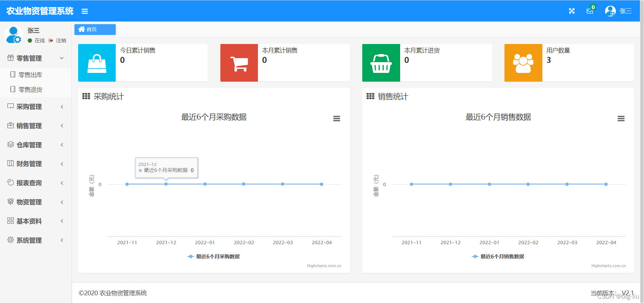Toggle the 最近6个月采购数据 legend series
The height and width of the screenshot is (303, 644).
pyautogui.click(x=214, y=257)
